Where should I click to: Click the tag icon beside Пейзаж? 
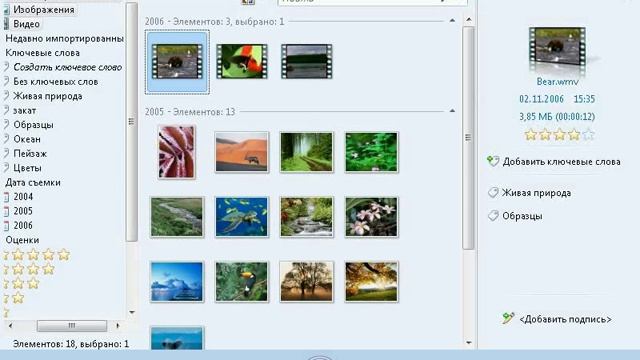(x=6, y=153)
